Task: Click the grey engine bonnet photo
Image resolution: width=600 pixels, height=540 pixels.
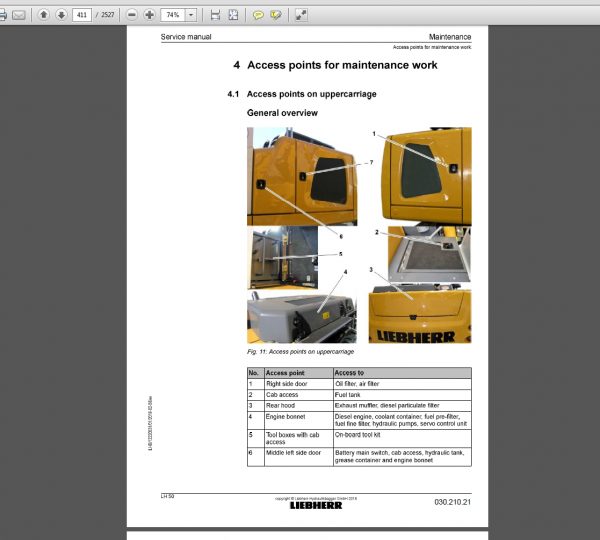Action: tap(302, 317)
